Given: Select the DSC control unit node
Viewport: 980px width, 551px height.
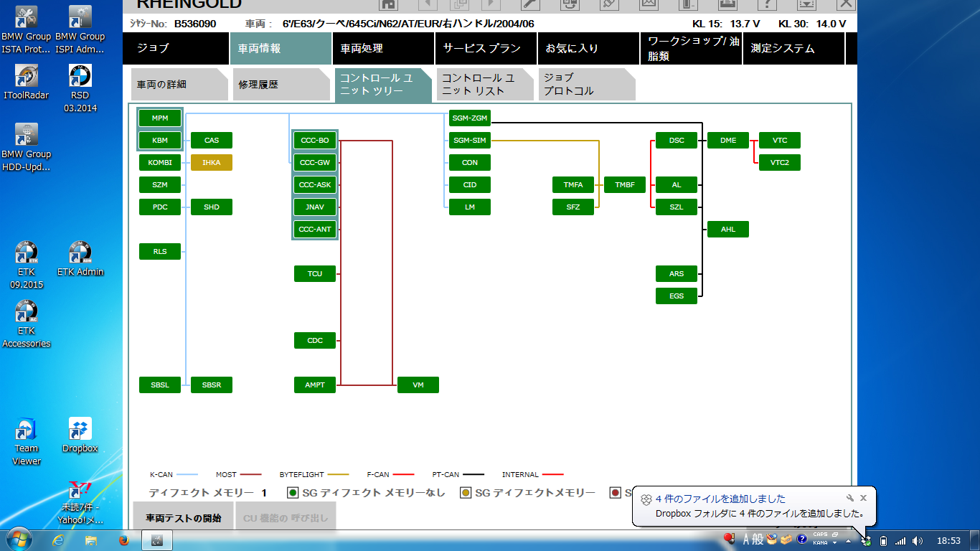Looking at the screenshot, I should point(677,141).
